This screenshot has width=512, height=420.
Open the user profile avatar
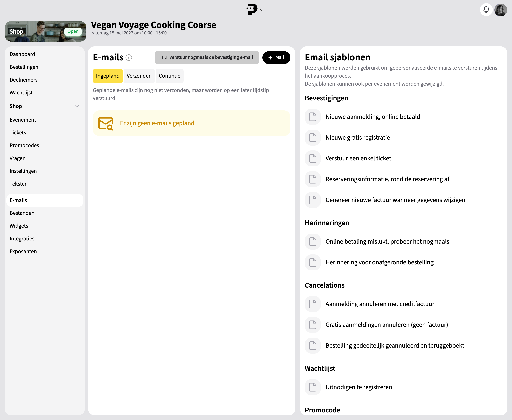pos(501,10)
